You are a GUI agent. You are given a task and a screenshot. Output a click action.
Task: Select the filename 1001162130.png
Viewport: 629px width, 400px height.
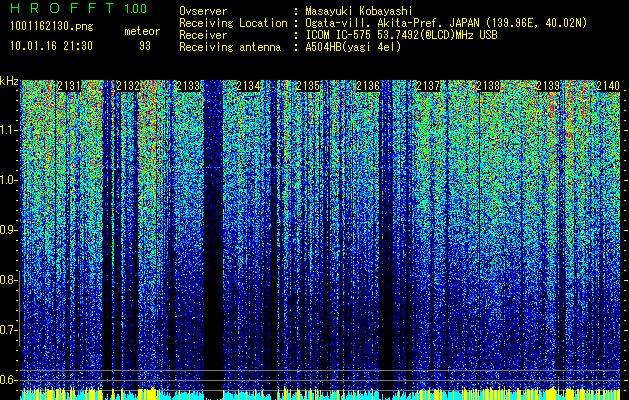52,27
